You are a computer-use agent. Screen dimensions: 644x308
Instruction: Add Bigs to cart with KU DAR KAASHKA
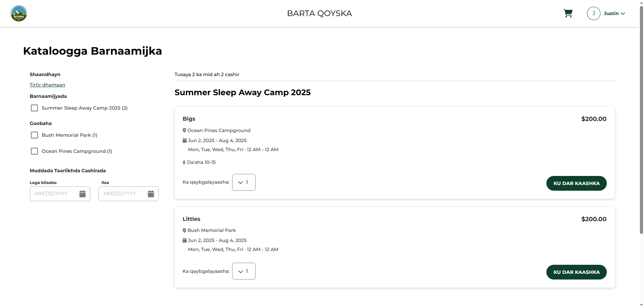(x=576, y=183)
